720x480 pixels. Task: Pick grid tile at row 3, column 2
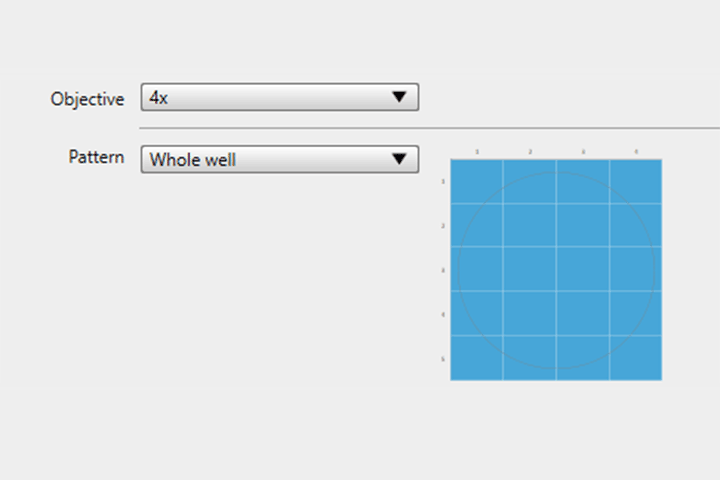point(529,269)
